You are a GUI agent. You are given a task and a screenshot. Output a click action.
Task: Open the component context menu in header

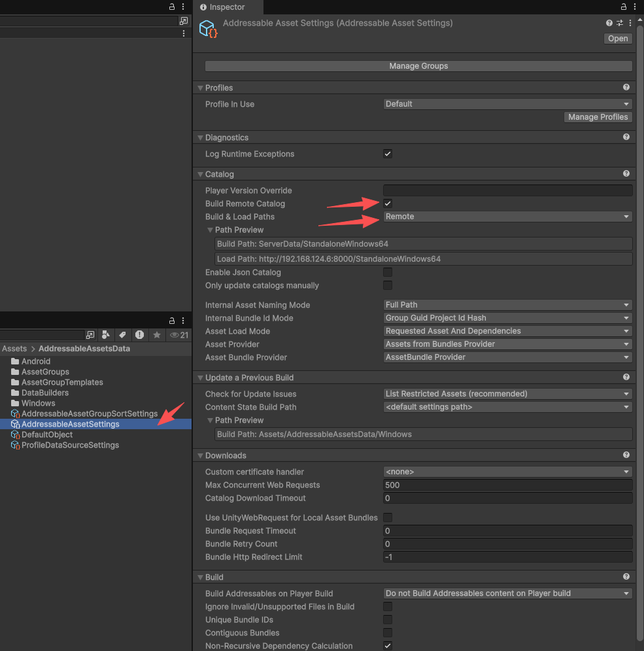[x=630, y=24]
